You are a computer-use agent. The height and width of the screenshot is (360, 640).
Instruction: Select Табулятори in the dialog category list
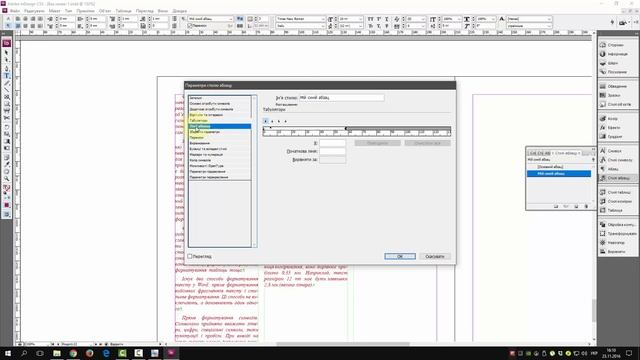point(220,120)
